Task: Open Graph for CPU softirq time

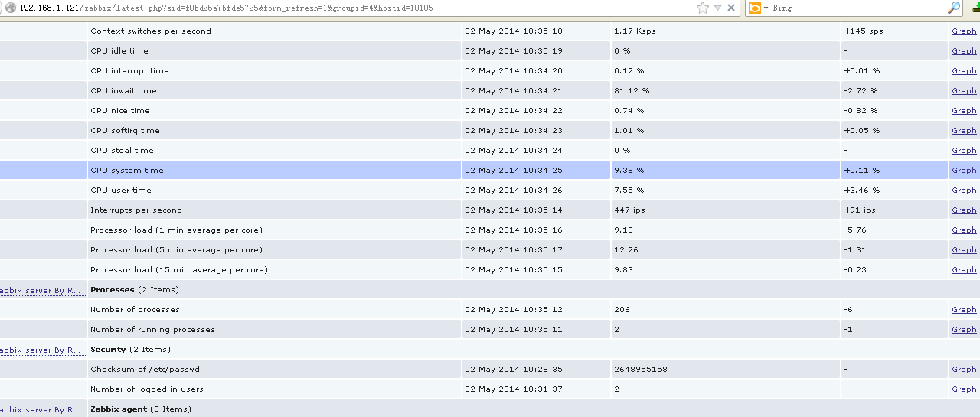Action: [x=964, y=131]
